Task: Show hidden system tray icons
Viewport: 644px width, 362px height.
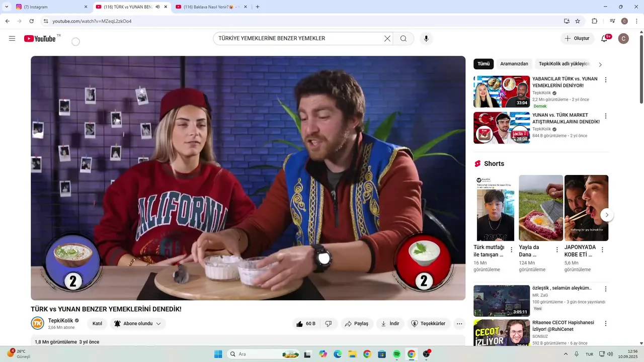Action: pos(566,354)
